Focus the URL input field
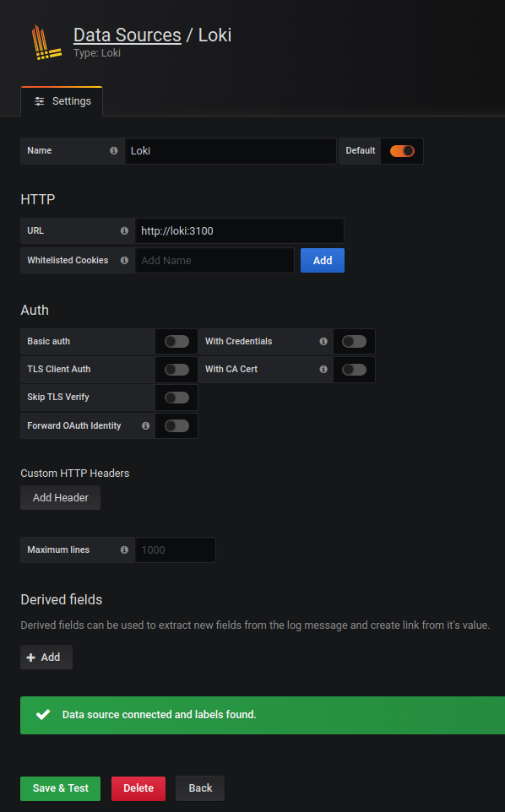The height and width of the screenshot is (812, 505). click(239, 231)
